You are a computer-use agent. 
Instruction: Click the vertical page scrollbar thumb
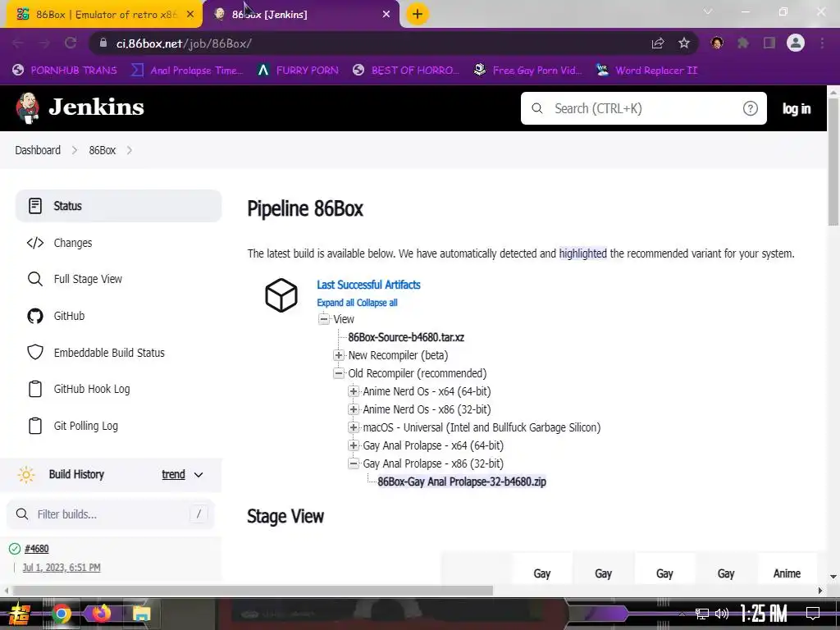point(833,163)
